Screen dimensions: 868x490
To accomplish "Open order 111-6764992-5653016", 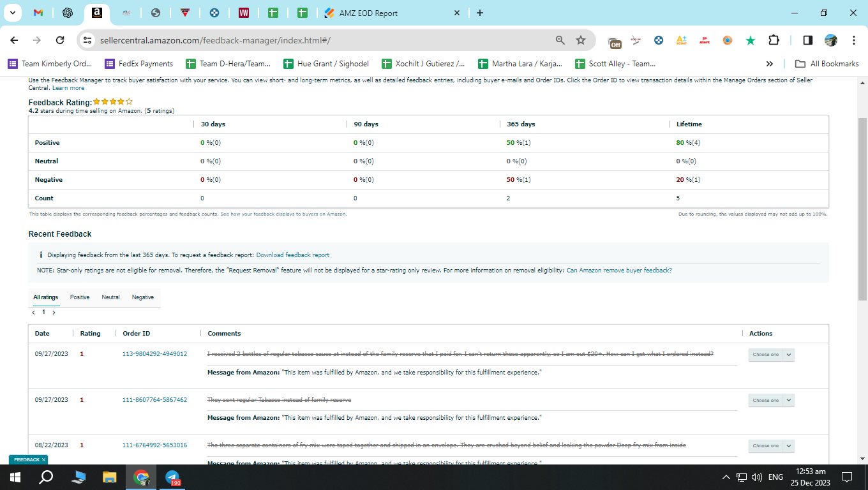I will point(154,445).
